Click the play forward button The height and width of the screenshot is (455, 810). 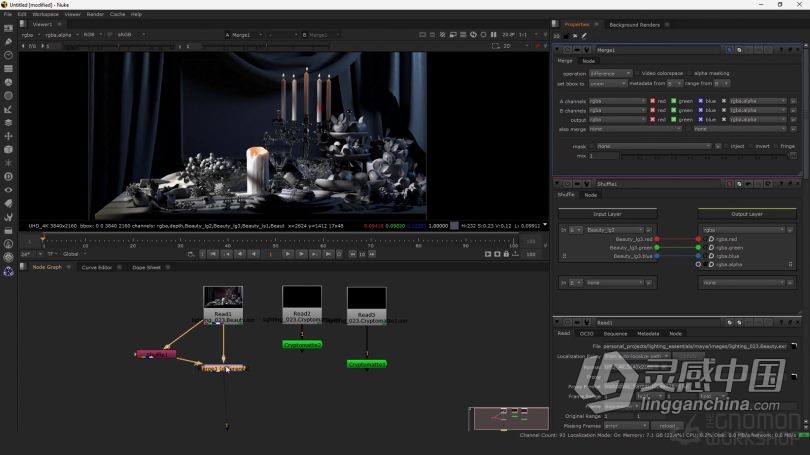288,254
